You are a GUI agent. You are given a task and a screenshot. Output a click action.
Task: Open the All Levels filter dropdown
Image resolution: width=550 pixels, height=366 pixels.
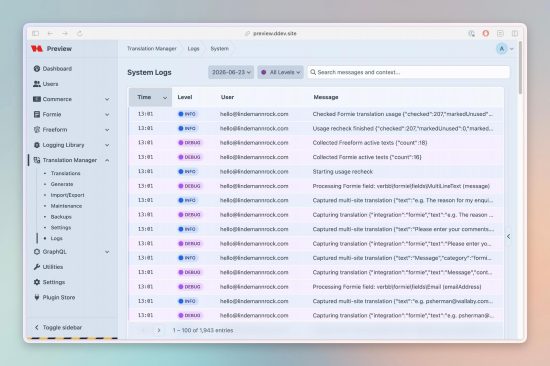[280, 72]
